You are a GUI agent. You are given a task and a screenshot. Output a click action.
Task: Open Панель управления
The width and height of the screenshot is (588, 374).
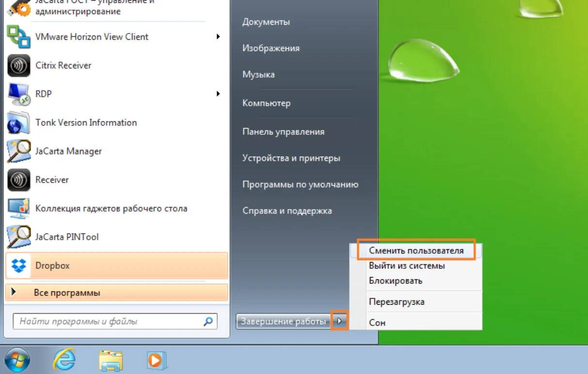(284, 131)
